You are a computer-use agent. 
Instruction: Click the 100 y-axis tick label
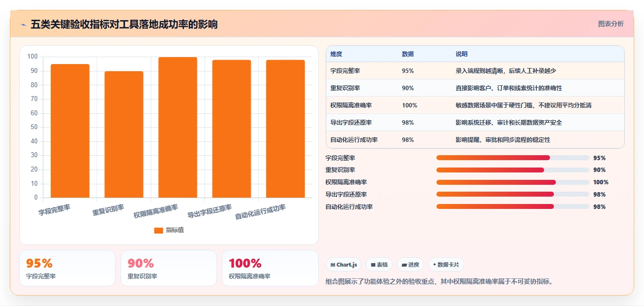point(33,57)
